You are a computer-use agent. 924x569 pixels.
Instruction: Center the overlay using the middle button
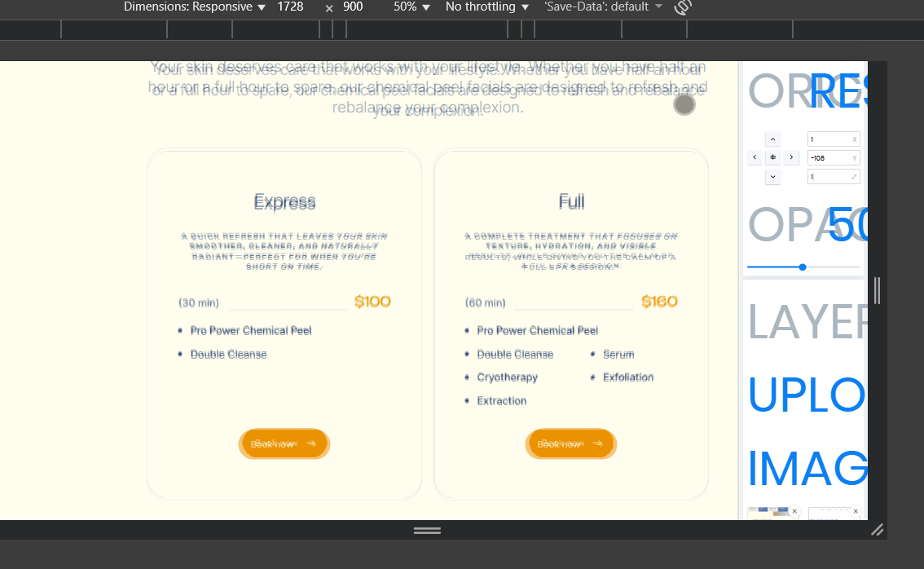pos(772,157)
